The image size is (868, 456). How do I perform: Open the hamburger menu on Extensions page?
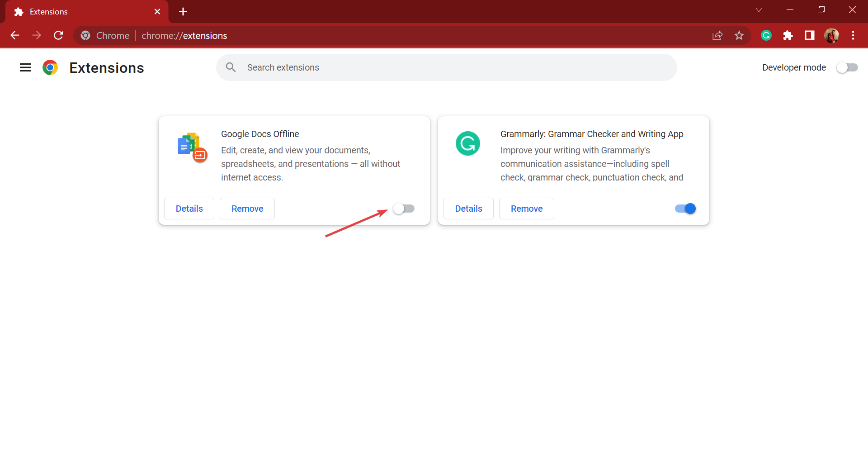(x=25, y=67)
